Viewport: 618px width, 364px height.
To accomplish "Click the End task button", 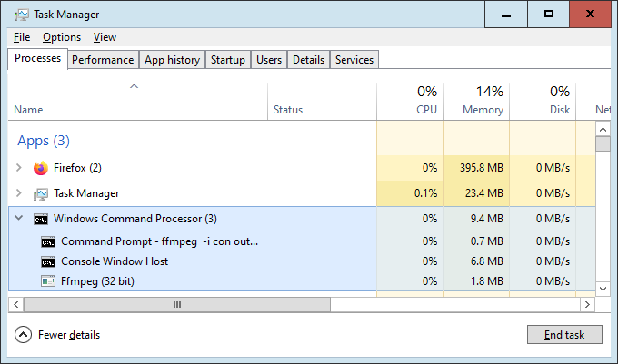I will [563, 335].
